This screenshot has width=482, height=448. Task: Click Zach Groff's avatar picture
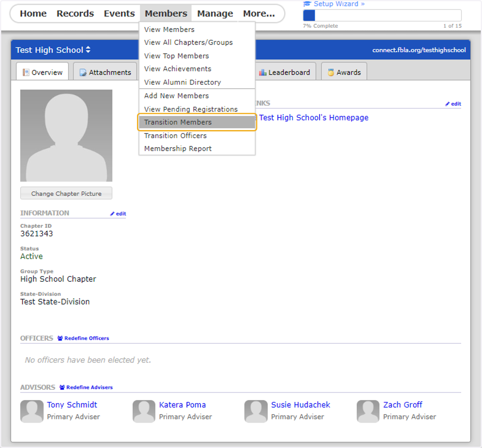pos(368,411)
